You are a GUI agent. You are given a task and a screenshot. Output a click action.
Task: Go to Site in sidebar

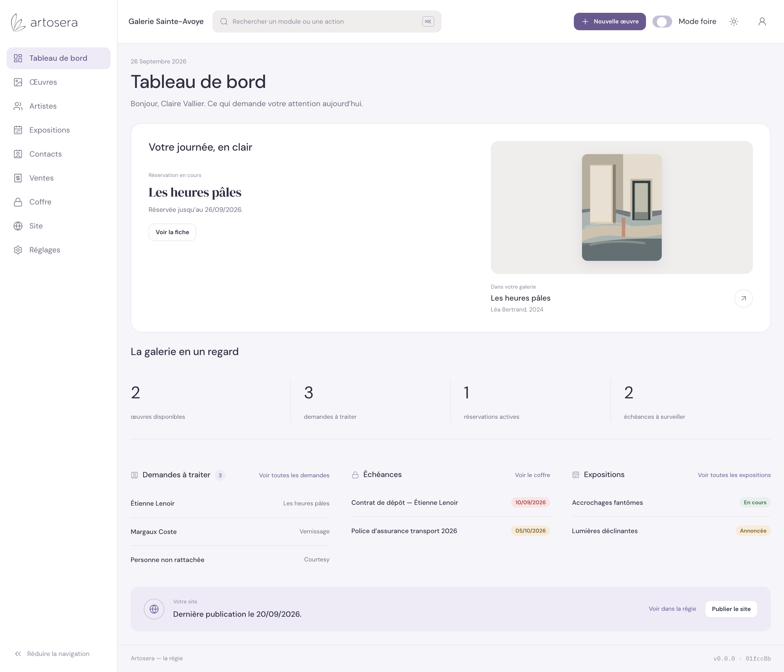point(59,226)
